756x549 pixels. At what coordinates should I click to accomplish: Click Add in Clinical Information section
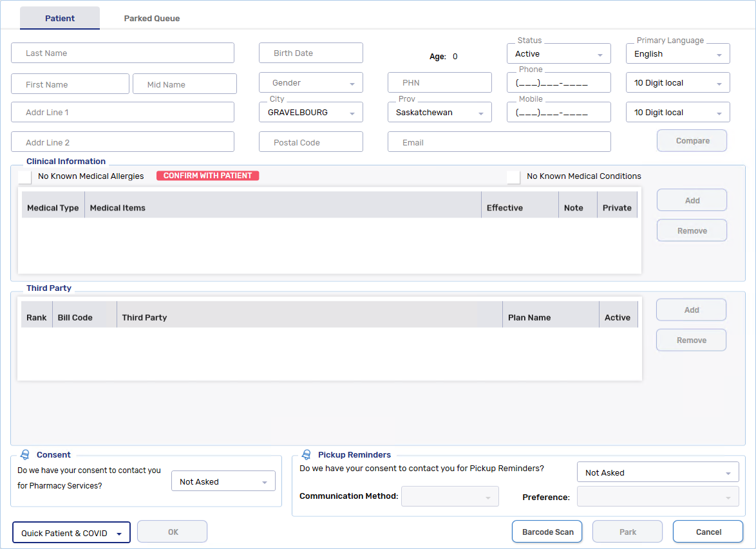[692, 200]
